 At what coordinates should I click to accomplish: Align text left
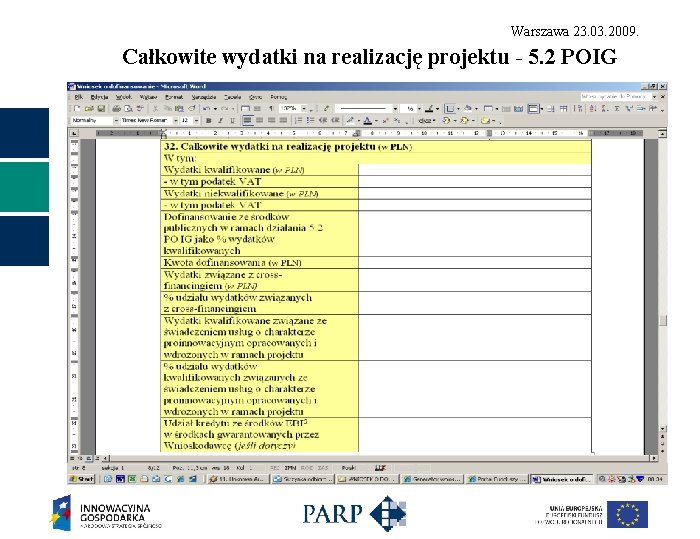(248, 120)
